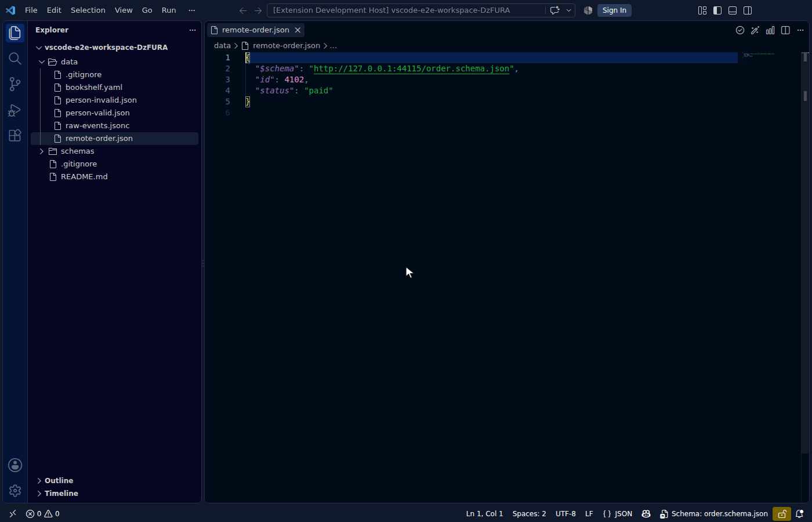This screenshot has height=522, width=812.
Task: Open the Selection menu
Action: click(x=88, y=10)
